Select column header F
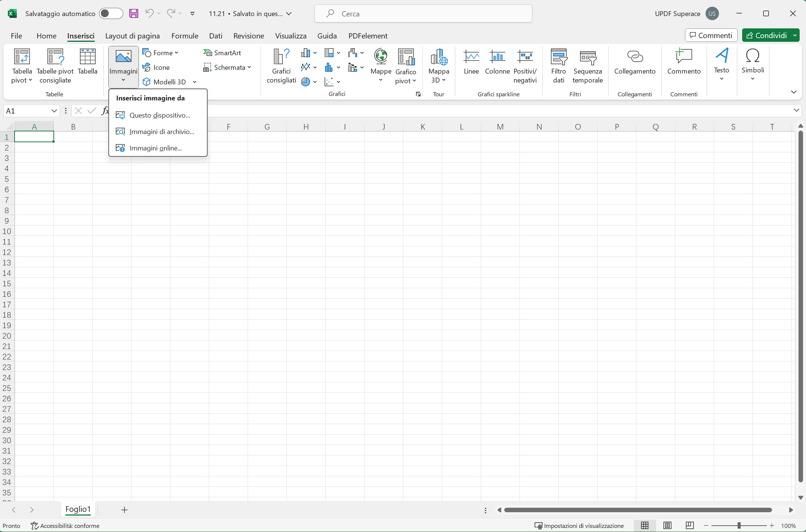This screenshot has height=532, width=806. [228, 127]
